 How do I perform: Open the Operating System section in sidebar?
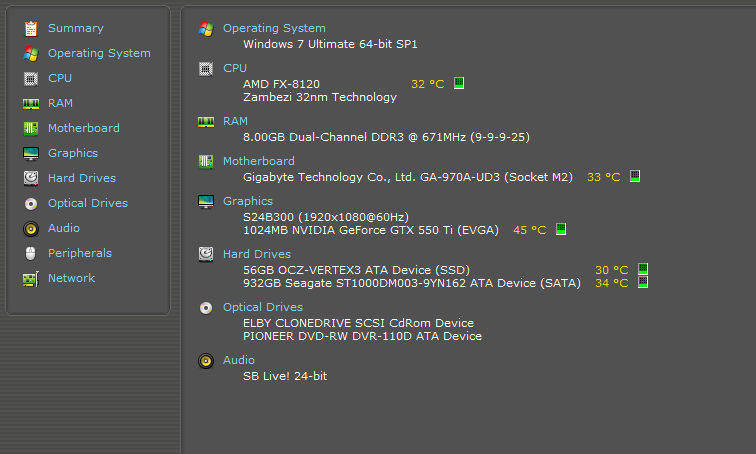[99, 53]
